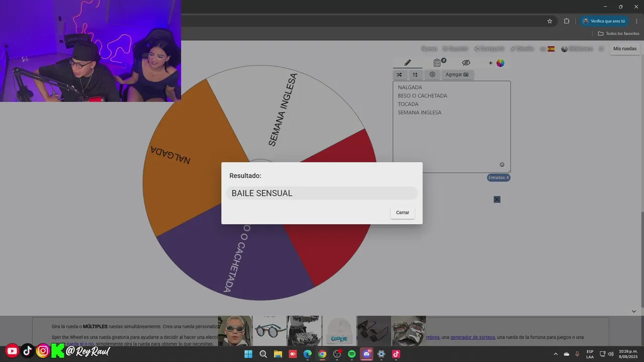Screen dimensions: 644x362
Task: Open the Compartir share option
Action: [489, 49]
